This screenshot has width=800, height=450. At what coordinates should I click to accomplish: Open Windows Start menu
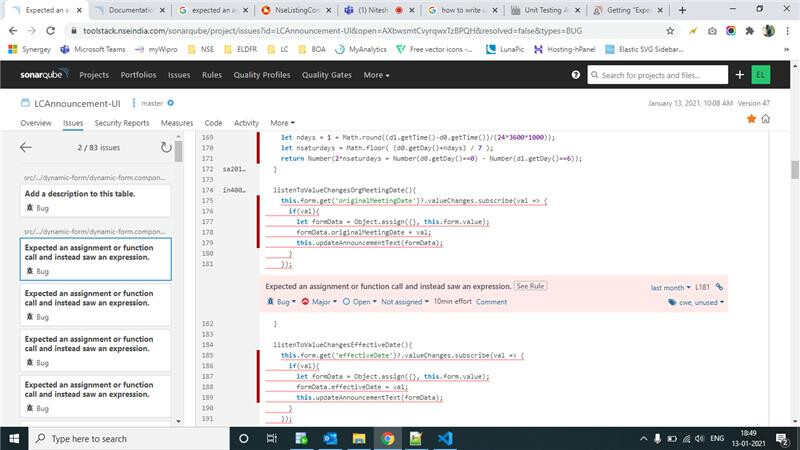[x=14, y=439]
